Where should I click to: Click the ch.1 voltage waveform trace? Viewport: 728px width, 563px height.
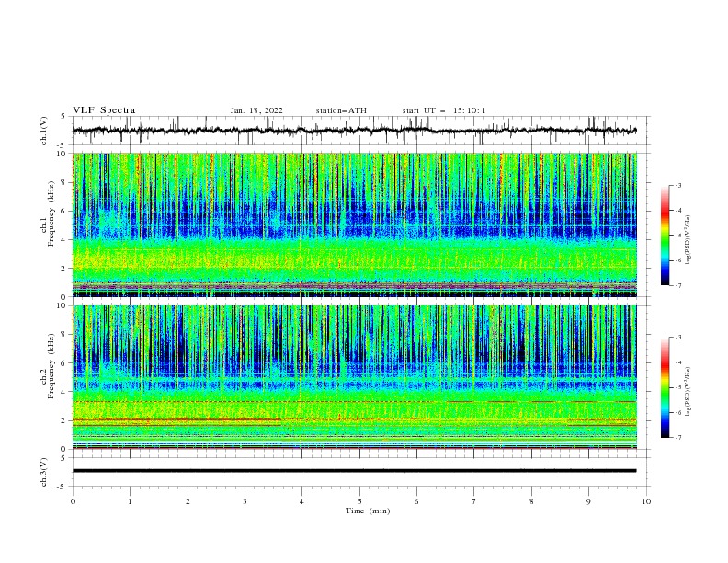[354, 131]
